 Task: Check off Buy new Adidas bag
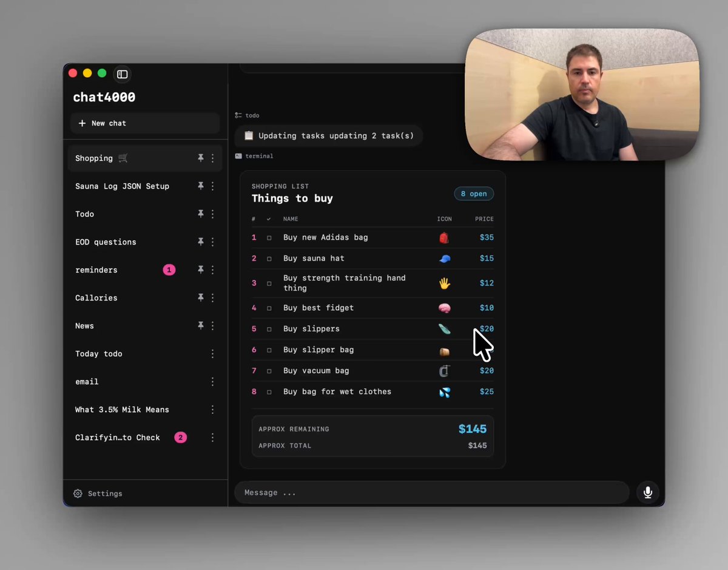(x=269, y=238)
